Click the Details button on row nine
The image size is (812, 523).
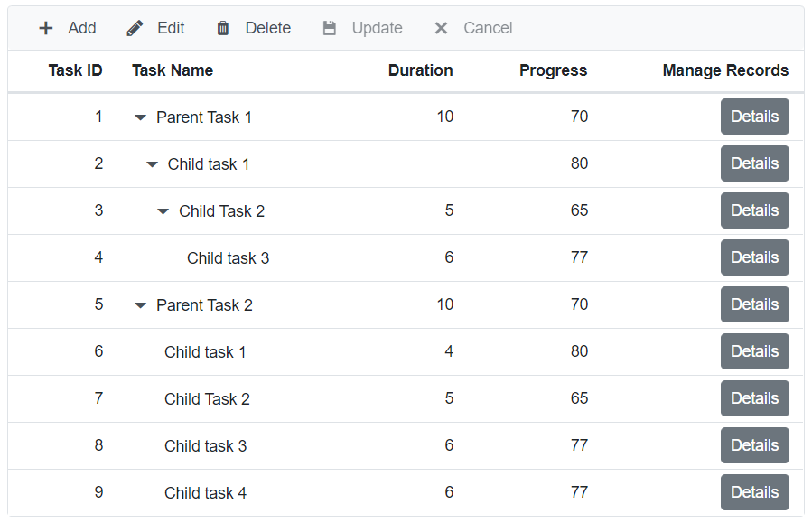[x=754, y=492]
